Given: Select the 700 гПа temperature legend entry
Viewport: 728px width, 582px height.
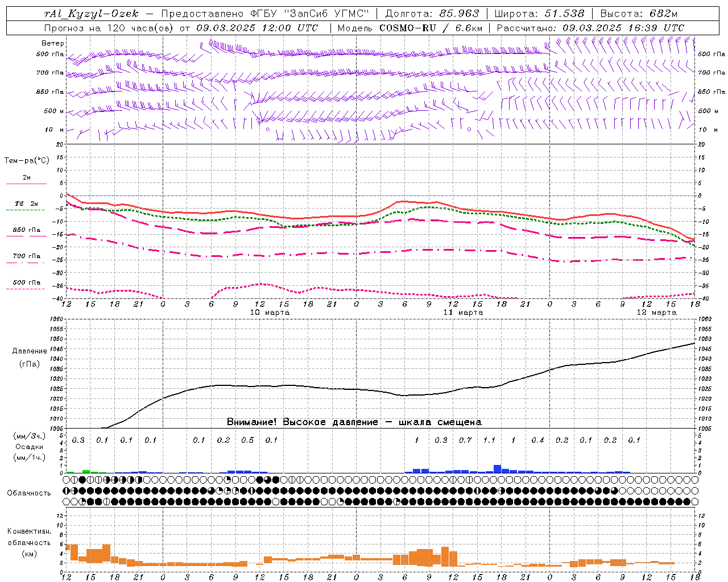Looking at the screenshot, I should click(27, 256).
